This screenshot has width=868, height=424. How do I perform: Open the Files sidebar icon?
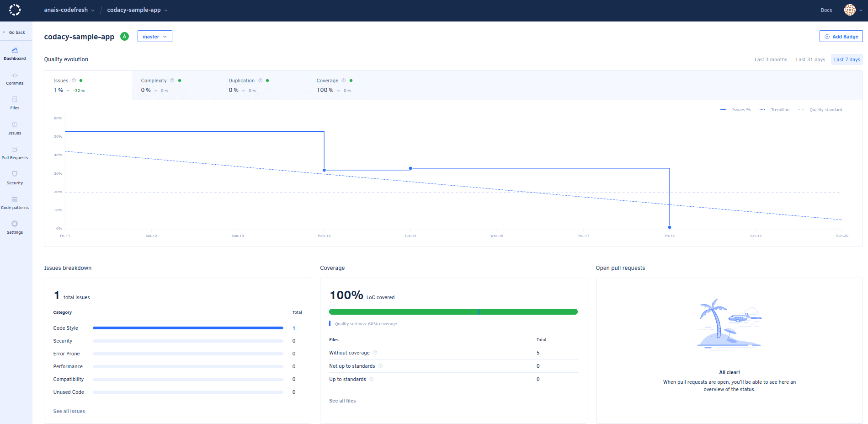(15, 100)
